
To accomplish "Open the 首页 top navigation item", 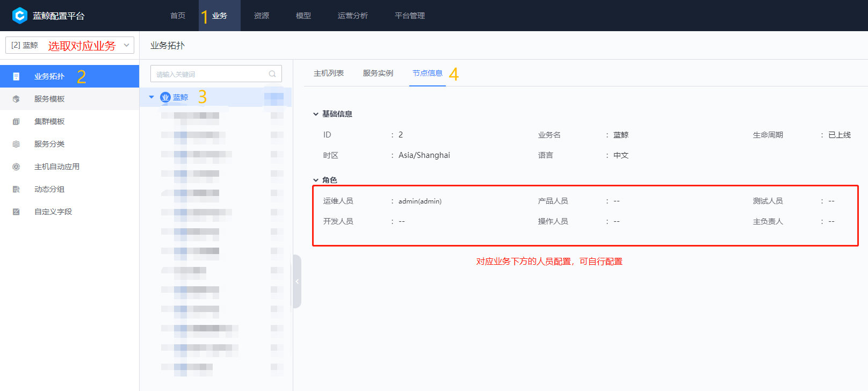I will point(178,16).
